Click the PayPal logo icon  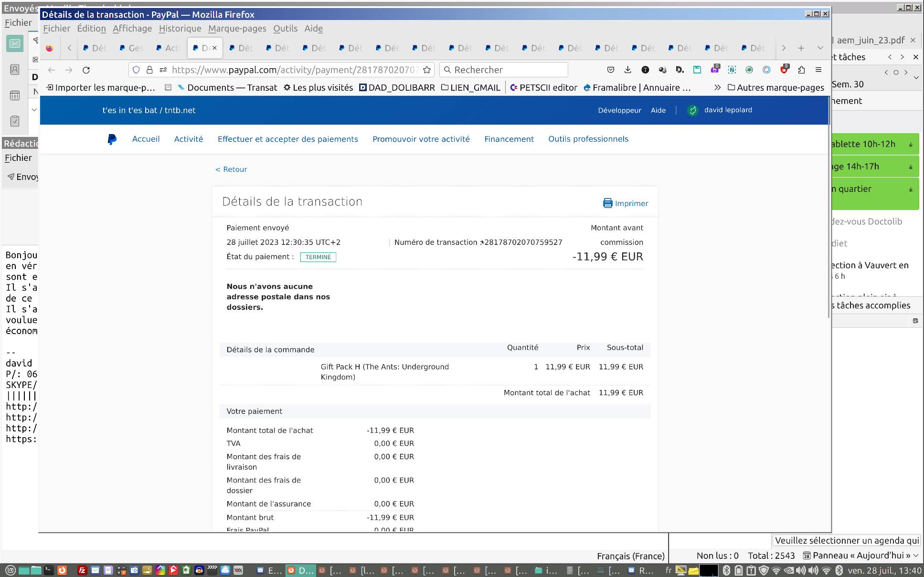[x=112, y=139]
